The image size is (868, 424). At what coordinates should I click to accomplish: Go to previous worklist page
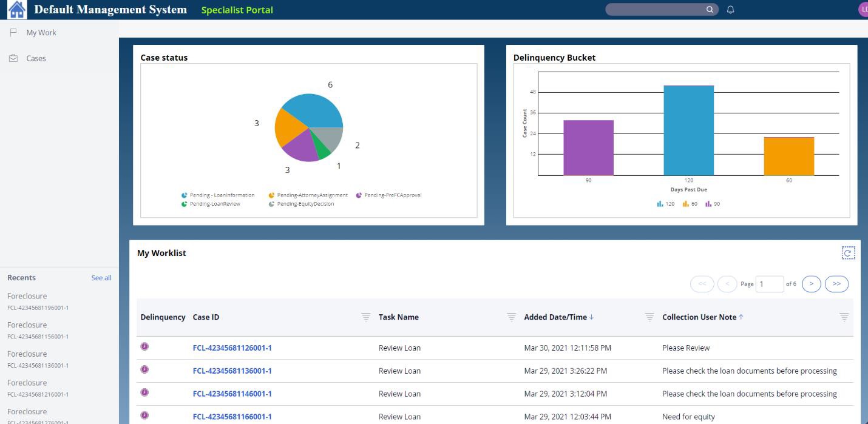point(727,283)
